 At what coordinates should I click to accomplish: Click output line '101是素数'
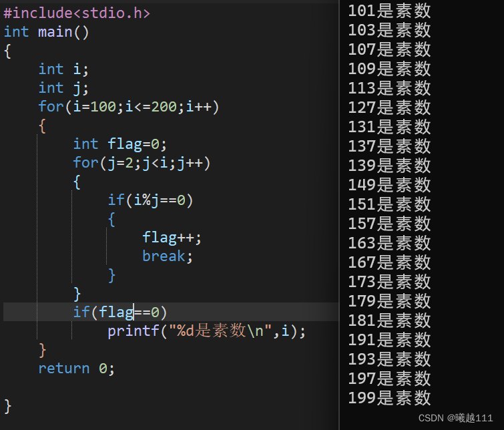(x=389, y=11)
